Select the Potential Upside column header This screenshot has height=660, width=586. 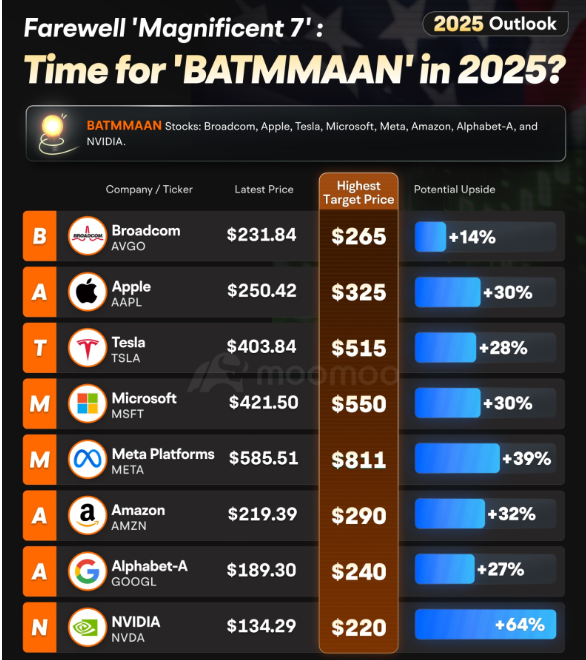454,189
